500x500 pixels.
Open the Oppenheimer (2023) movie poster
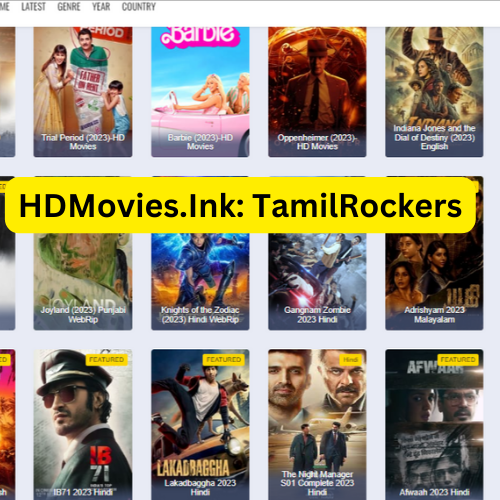pos(317,92)
